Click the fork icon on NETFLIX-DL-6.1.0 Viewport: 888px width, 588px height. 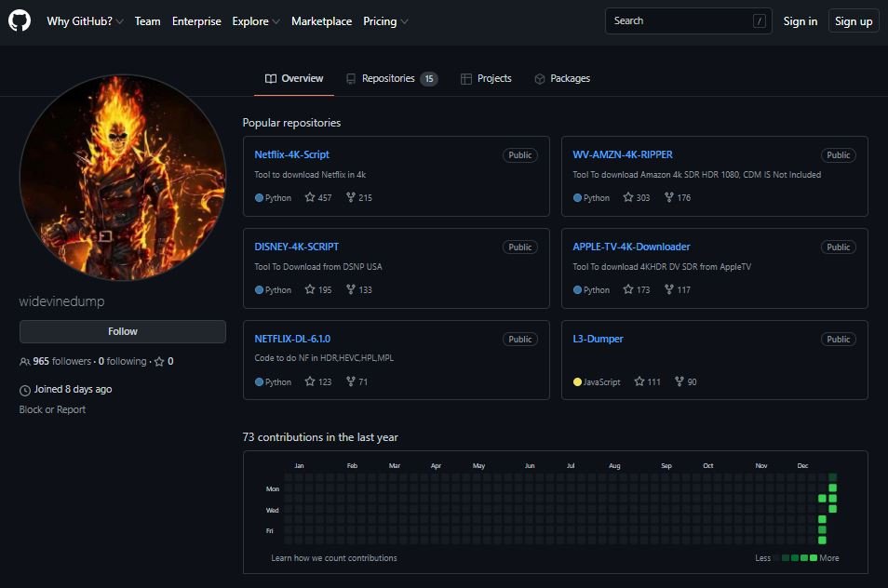[351, 381]
